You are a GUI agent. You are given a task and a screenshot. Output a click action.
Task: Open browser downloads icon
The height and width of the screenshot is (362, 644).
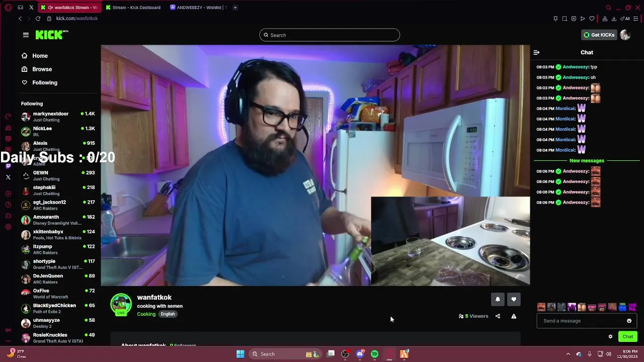[x=614, y=19]
